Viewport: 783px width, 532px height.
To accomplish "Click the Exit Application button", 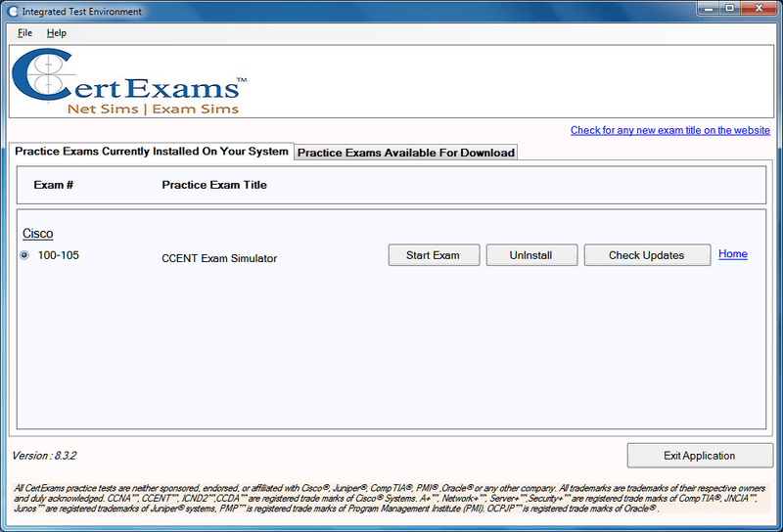I will 700,456.
